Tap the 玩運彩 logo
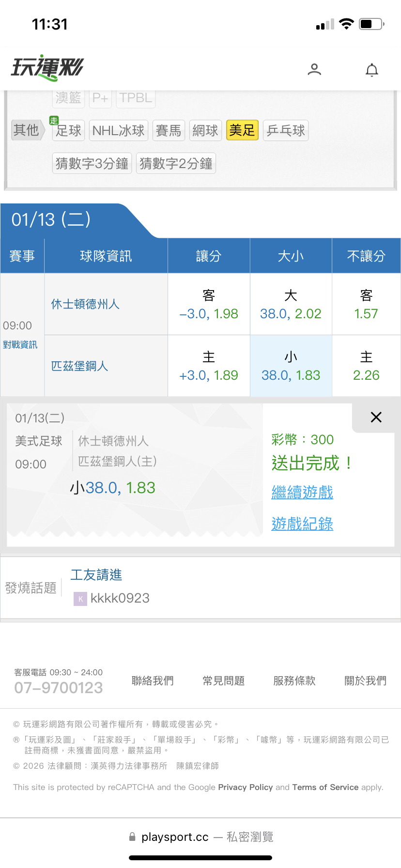 (x=47, y=68)
